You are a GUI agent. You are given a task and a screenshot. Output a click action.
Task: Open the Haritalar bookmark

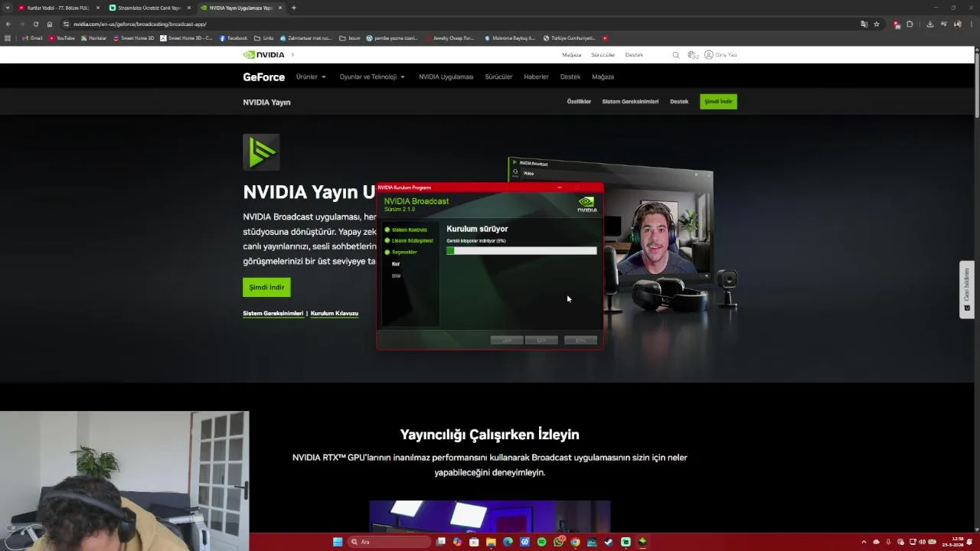(94, 37)
